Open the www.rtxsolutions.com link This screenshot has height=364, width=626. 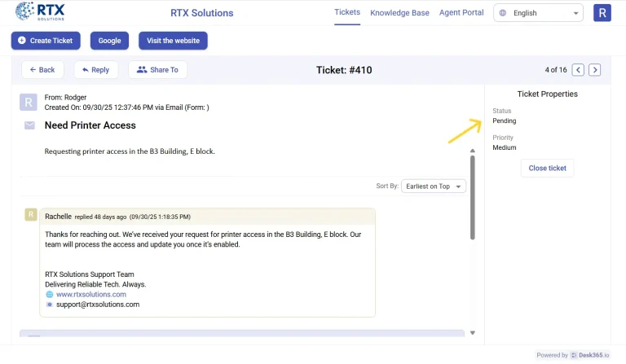[91, 294]
